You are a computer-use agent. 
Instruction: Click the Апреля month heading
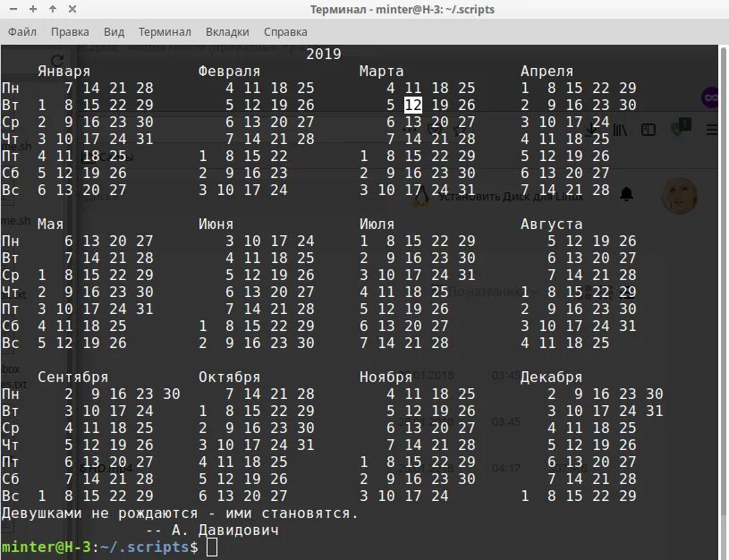coord(547,72)
